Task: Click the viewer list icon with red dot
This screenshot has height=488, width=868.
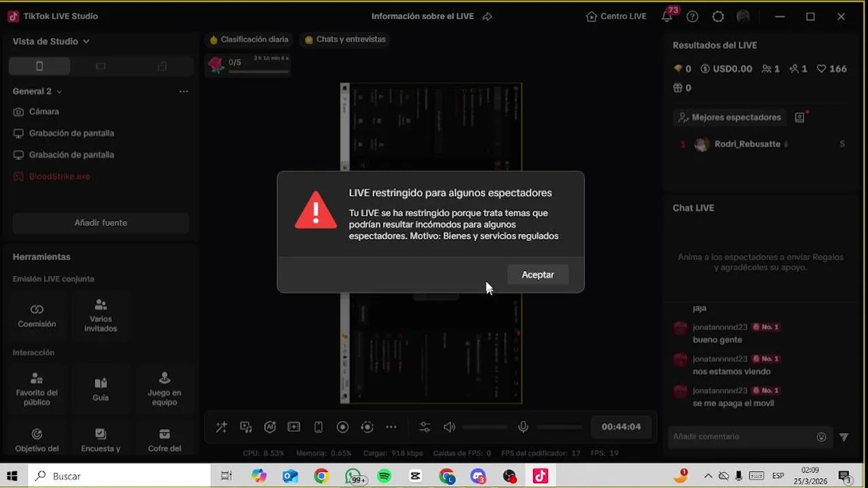Action: pos(800,117)
